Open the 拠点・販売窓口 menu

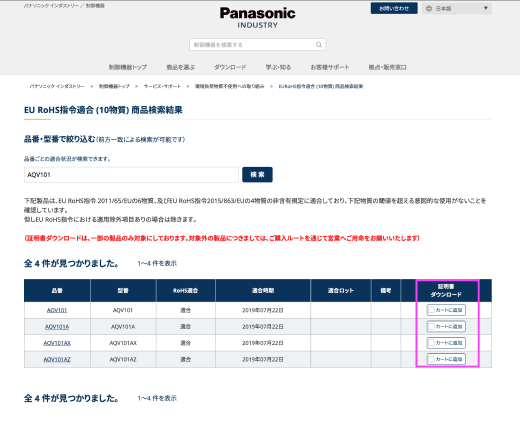coord(387,67)
